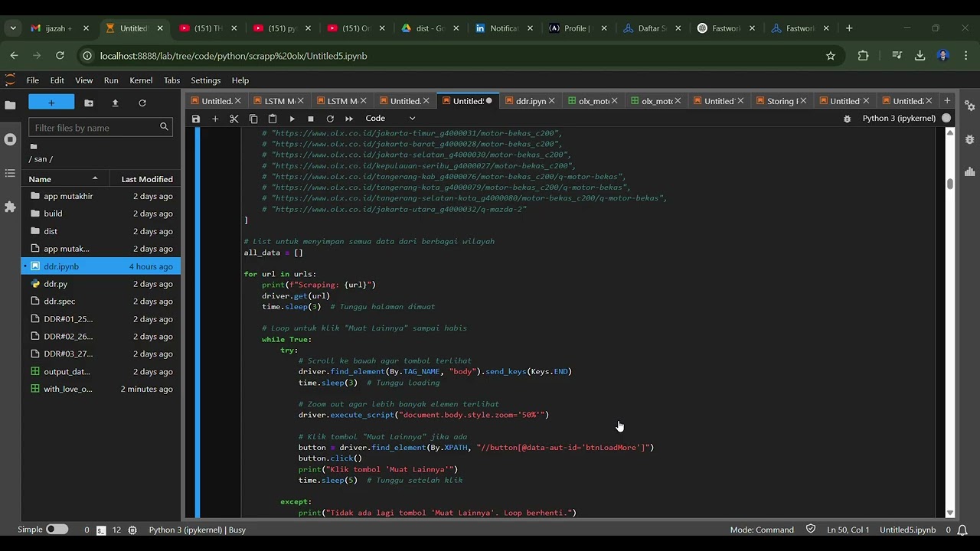
Task: Cut selected cell with the scissors icon
Action: click(x=234, y=119)
